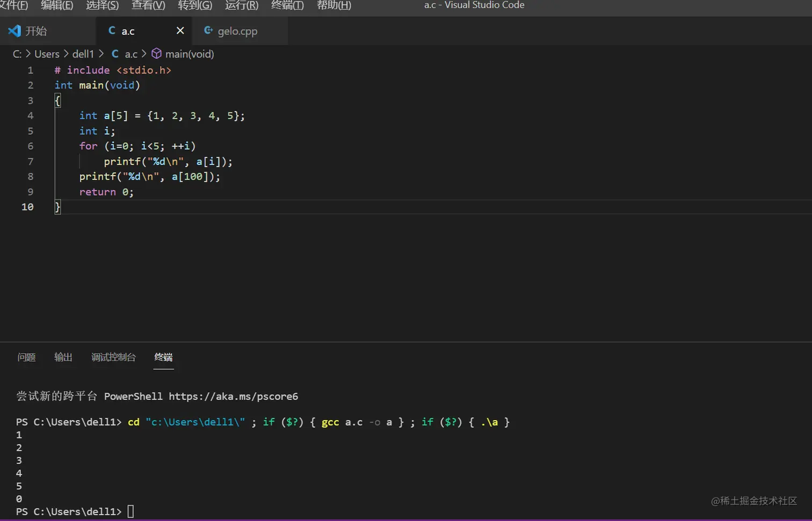Click the C file icon in breadcrumb
The image size is (812, 521).
coord(115,54)
